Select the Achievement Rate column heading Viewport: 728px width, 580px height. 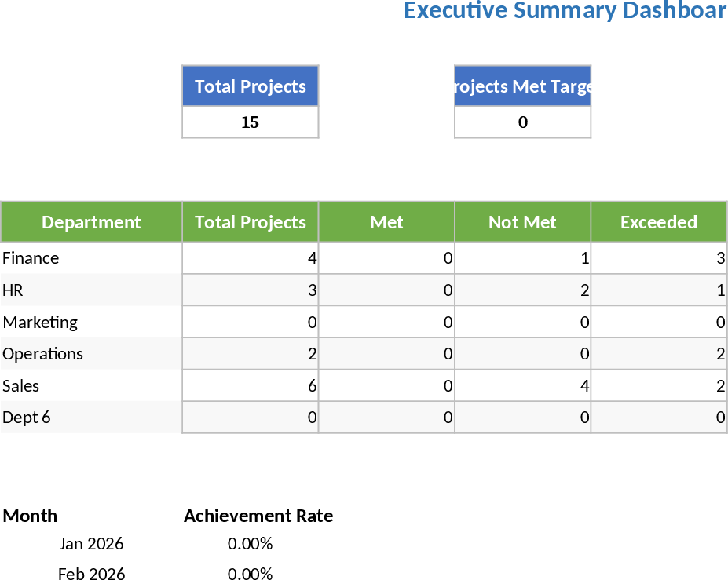point(258,516)
